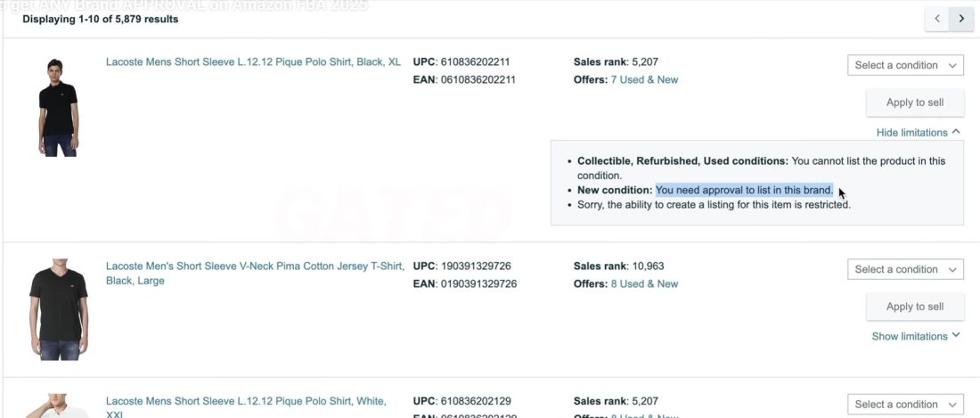Image resolution: width=980 pixels, height=418 pixels.
Task: Open condition dropdown for white polo XXL
Action: 905,405
